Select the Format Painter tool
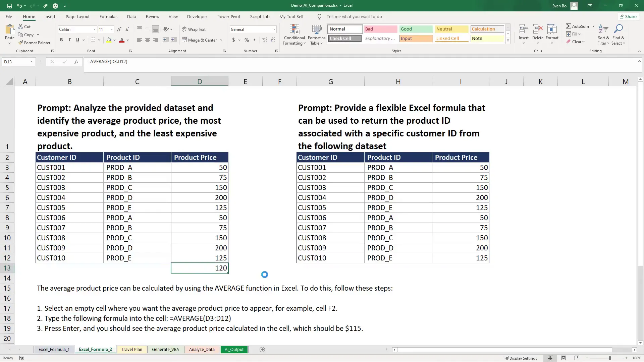 tap(35, 43)
